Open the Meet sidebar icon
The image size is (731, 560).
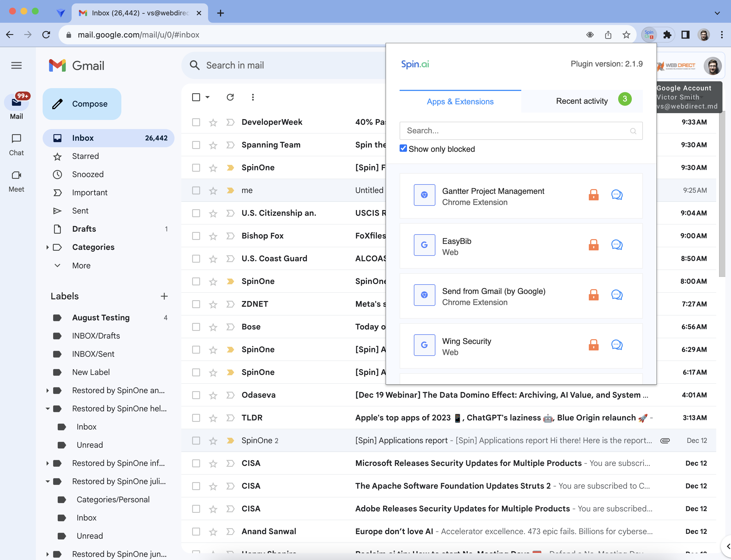pyautogui.click(x=16, y=175)
